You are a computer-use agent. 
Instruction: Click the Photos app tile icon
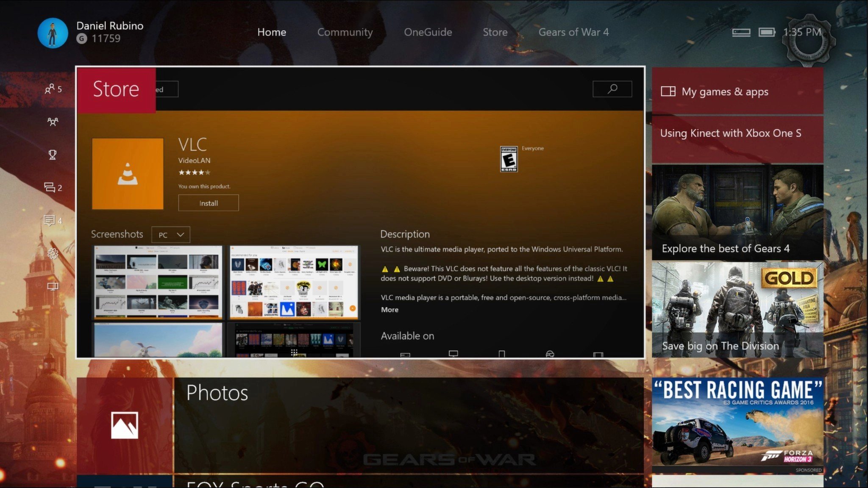[125, 425]
